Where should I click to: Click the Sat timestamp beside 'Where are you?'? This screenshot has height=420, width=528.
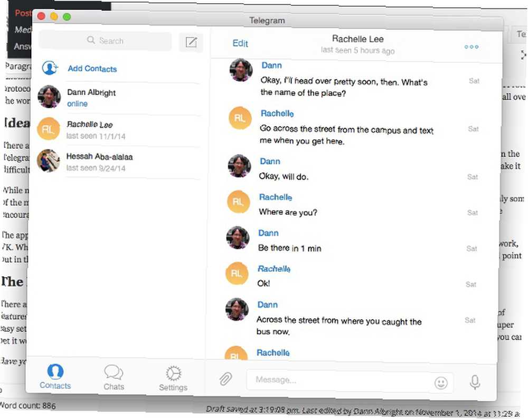pyautogui.click(x=473, y=213)
